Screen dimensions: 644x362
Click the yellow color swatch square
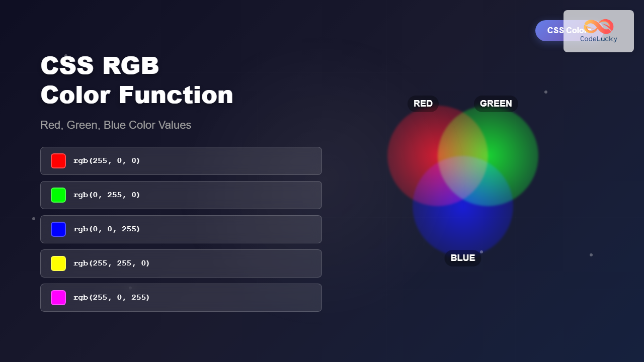[x=58, y=263]
